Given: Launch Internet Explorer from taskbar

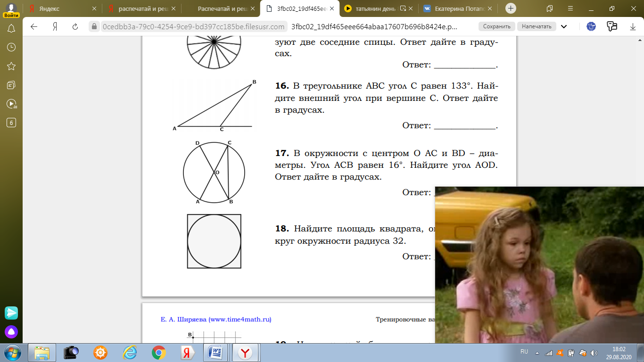Looking at the screenshot, I should [x=130, y=353].
